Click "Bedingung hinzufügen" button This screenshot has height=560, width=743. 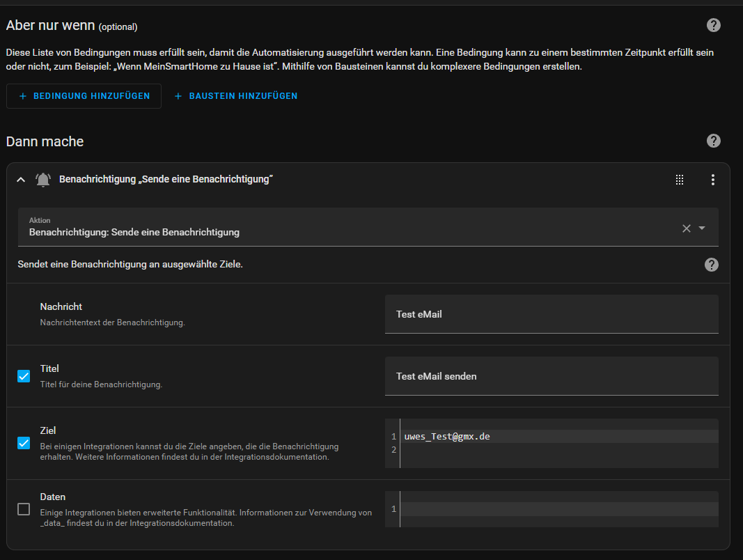coord(84,96)
